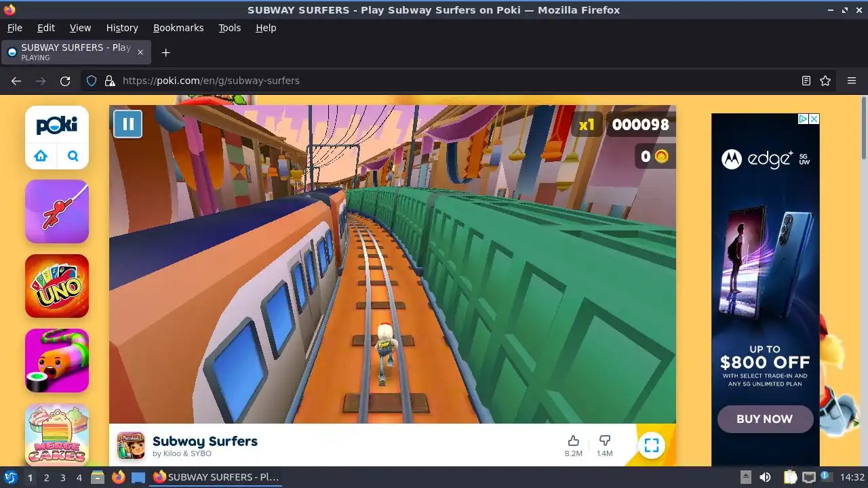Open the View menu
The height and width of the screenshot is (488, 868).
pos(80,28)
